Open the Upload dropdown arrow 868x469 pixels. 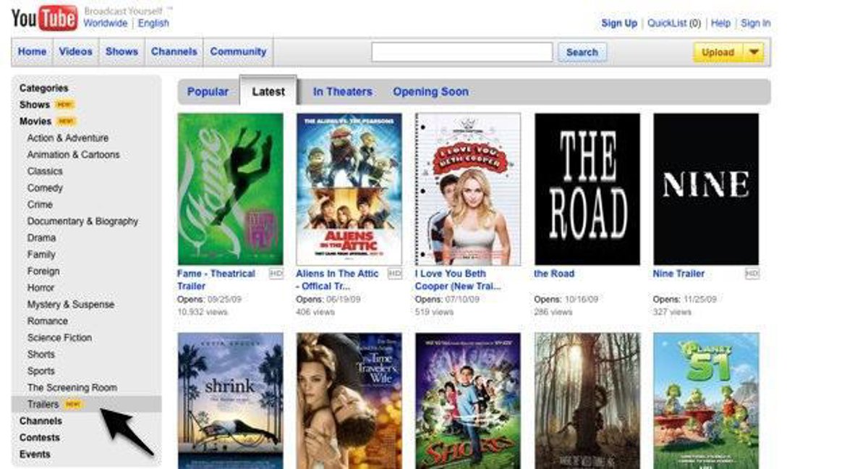point(754,52)
